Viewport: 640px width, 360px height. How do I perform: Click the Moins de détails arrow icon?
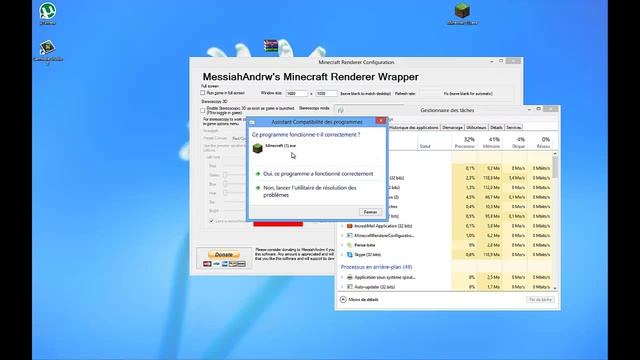pyautogui.click(x=343, y=300)
